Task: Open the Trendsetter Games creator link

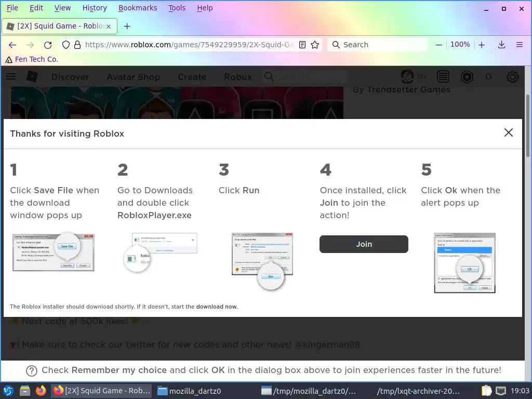Action: click(408, 89)
